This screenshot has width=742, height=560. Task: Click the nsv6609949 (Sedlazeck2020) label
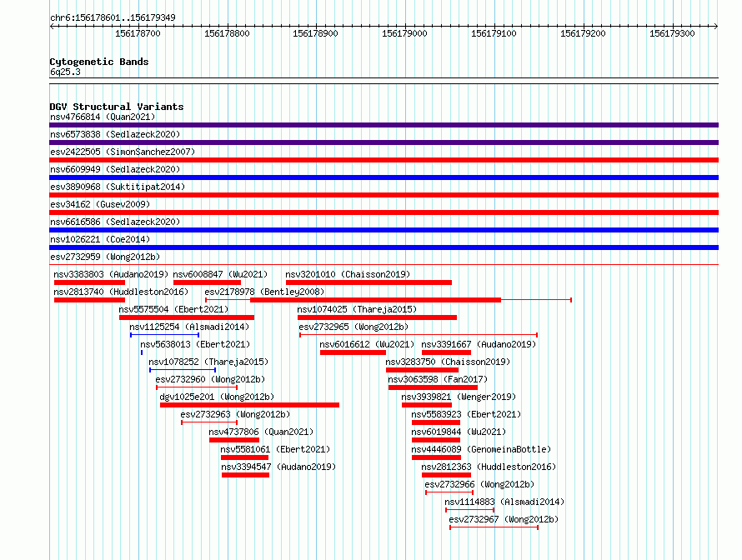click(115, 169)
